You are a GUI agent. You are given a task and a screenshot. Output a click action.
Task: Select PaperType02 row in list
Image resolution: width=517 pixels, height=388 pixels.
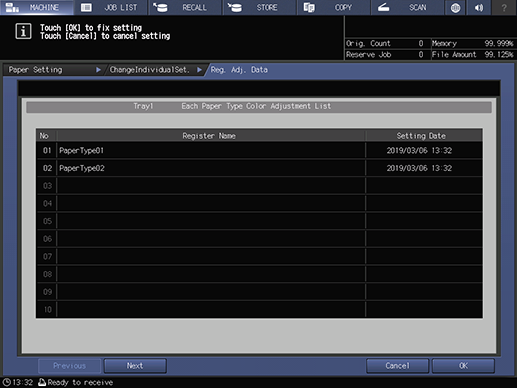point(259,168)
